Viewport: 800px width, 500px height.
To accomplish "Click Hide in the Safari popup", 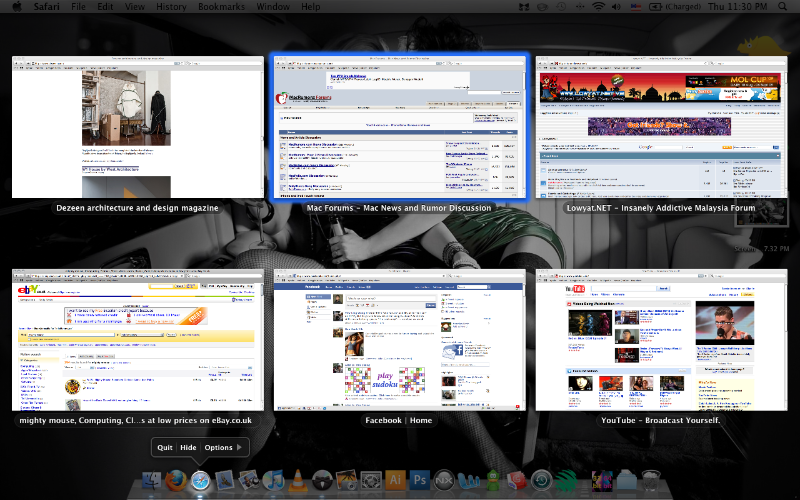I will (x=188, y=447).
